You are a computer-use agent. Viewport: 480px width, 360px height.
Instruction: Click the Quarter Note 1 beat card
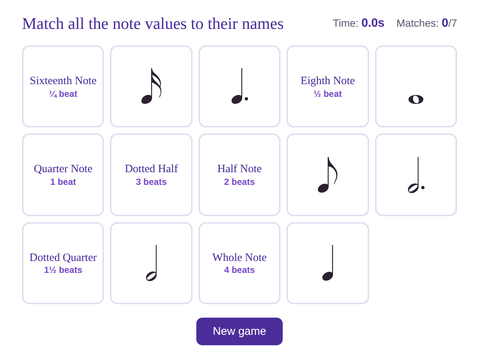point(63,175)
